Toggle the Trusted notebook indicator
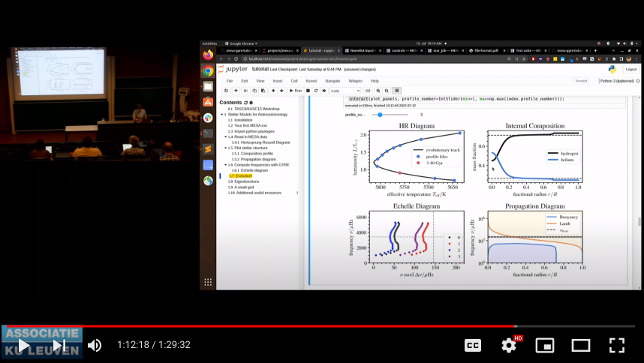 pyautogui.click(x=581, y=81)
